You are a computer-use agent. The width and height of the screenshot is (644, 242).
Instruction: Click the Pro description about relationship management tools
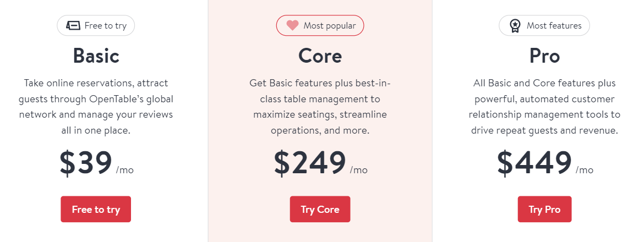click(544, 107)
